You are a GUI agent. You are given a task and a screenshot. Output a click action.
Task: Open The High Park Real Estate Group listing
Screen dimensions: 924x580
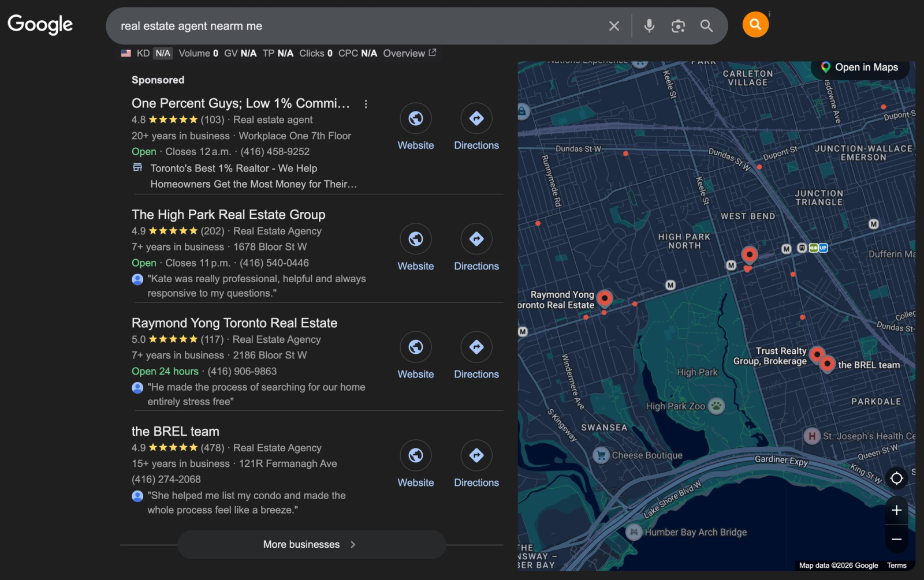[x=229, y=215]
